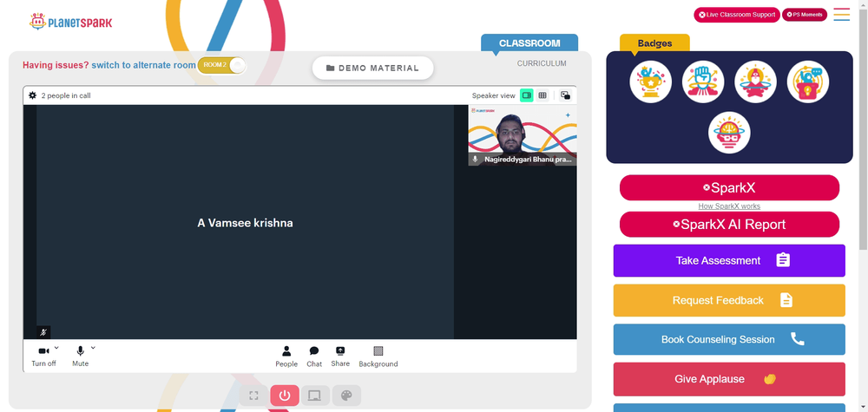
Task: Book a Counseling Session
Action: tap(729, 339)
